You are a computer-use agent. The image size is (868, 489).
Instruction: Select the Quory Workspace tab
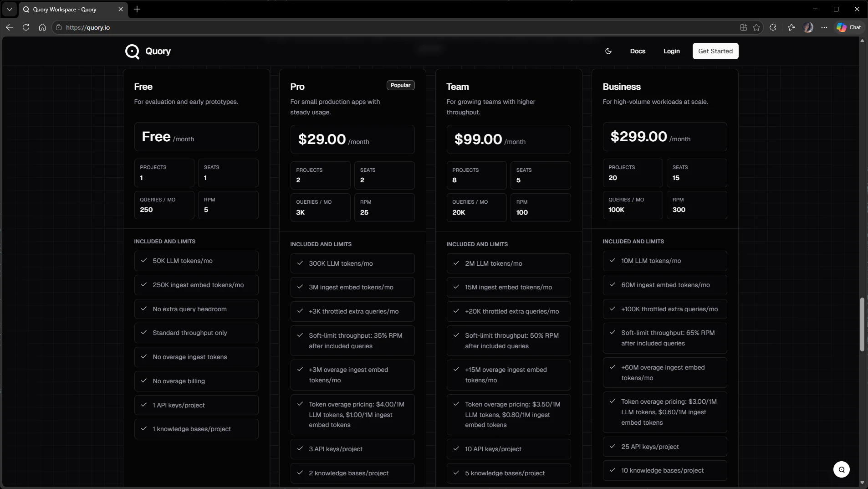(x=73, y=9)
